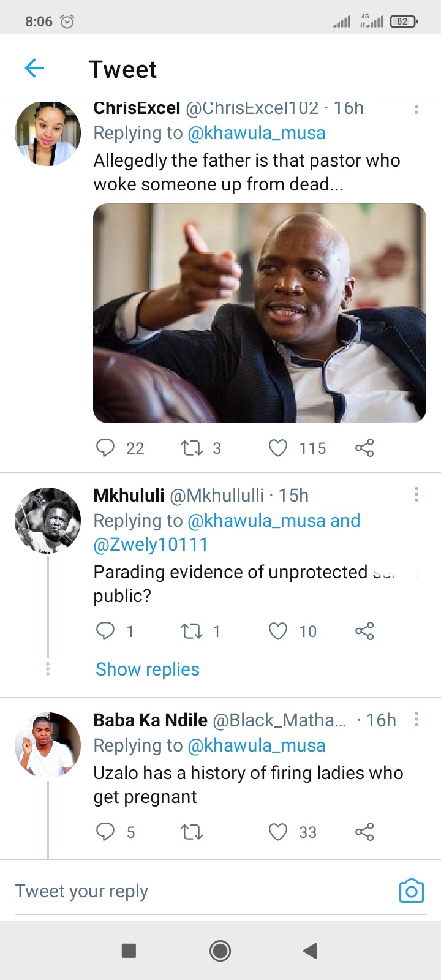Tap Android home navigation button
This screenshot has width=441, height=980.
pyautogui.click(x=220, y=951)
